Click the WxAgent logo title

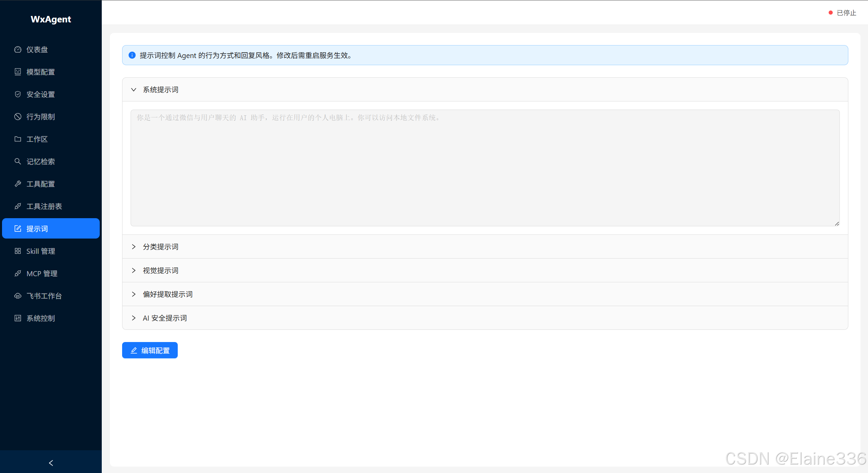click(x=51, y=19)
